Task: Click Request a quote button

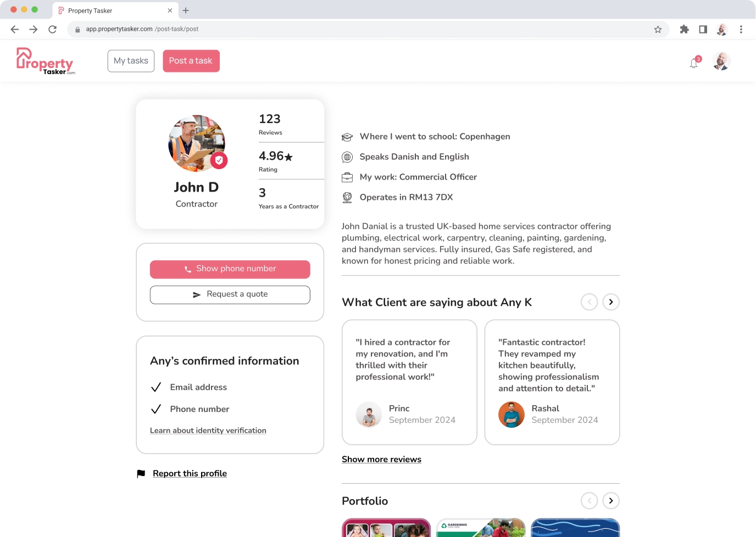Action: pos(230,295)
